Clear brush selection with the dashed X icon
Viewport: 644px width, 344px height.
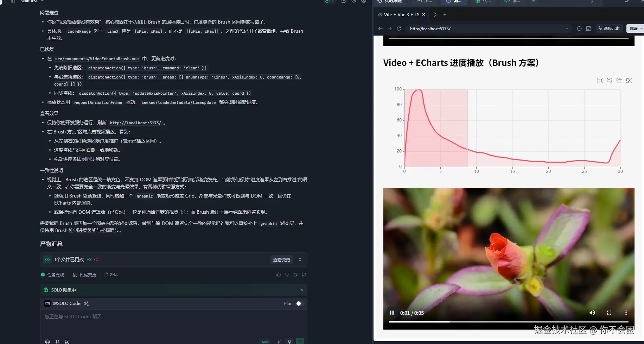pos(629,81)
